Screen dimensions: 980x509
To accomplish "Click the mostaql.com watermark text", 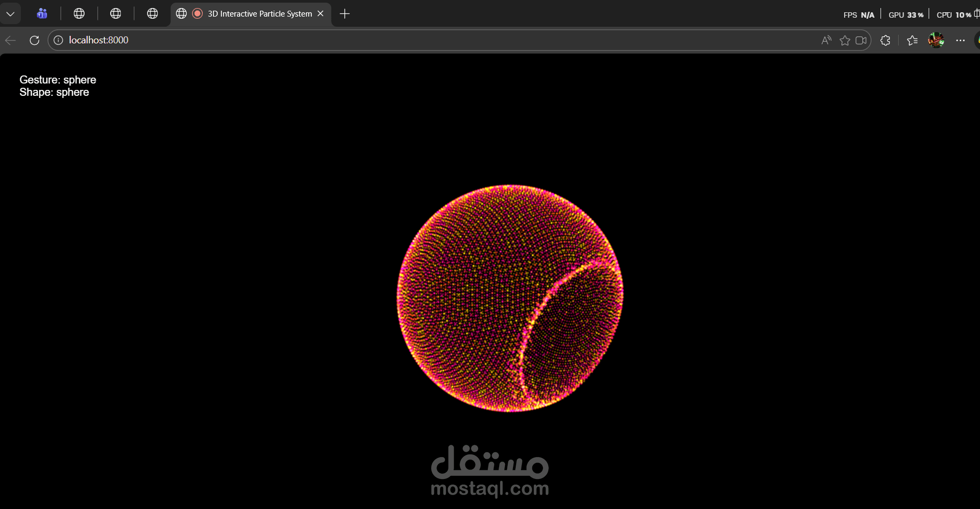I will [489, 488].
